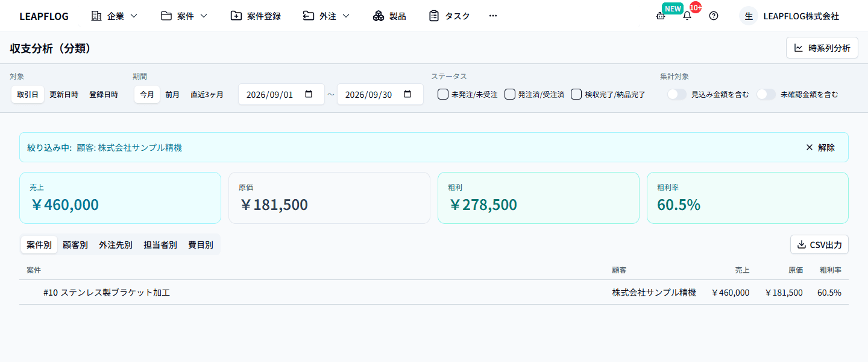The height and width of the screenshot is (362, 868).
Task: Open タスク via its clipboard icon
Action: point(434,16)
